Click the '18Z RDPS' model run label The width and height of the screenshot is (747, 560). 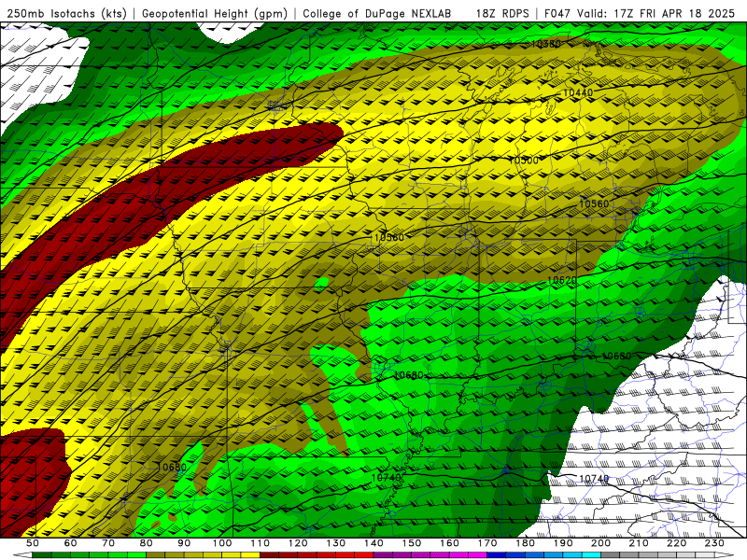tap(502, 14)
